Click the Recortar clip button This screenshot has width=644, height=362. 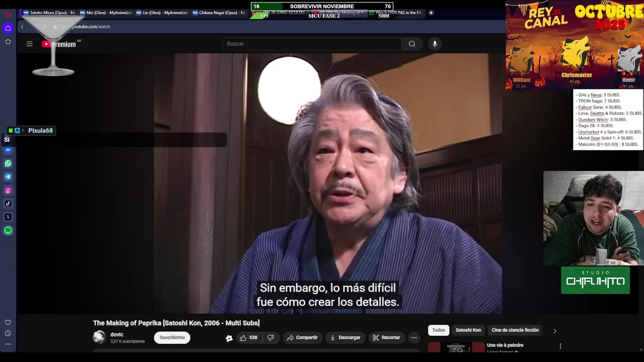386,338
